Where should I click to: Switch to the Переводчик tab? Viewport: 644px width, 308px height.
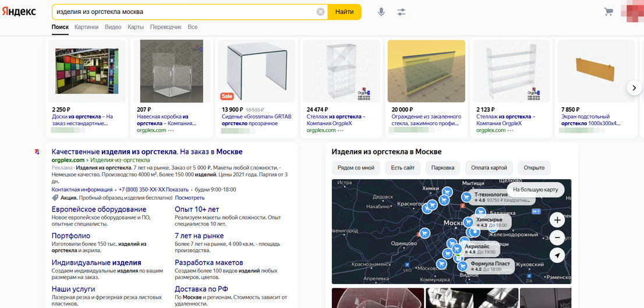point(166,27)
